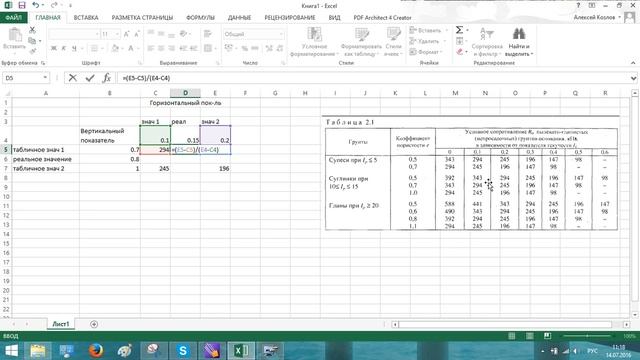Switch to the PDF Architect 4 Creator tab
The height and width of the screenshot is (360, 640).
point(382,18)
